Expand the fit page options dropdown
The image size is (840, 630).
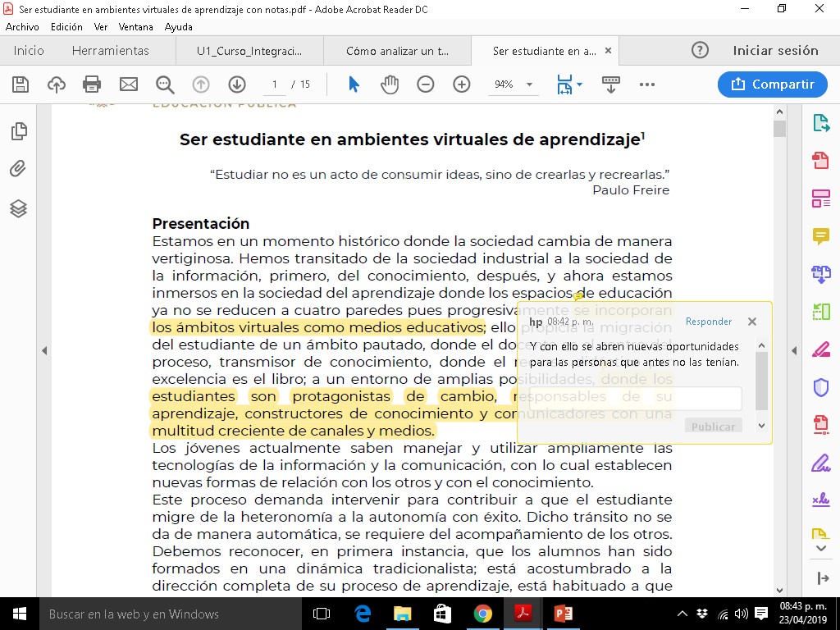pos(579,84)
